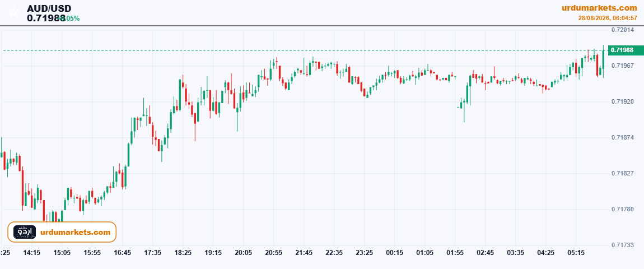
Task: Open the urdumarkets.com link at top right
Action: point(599,8)
